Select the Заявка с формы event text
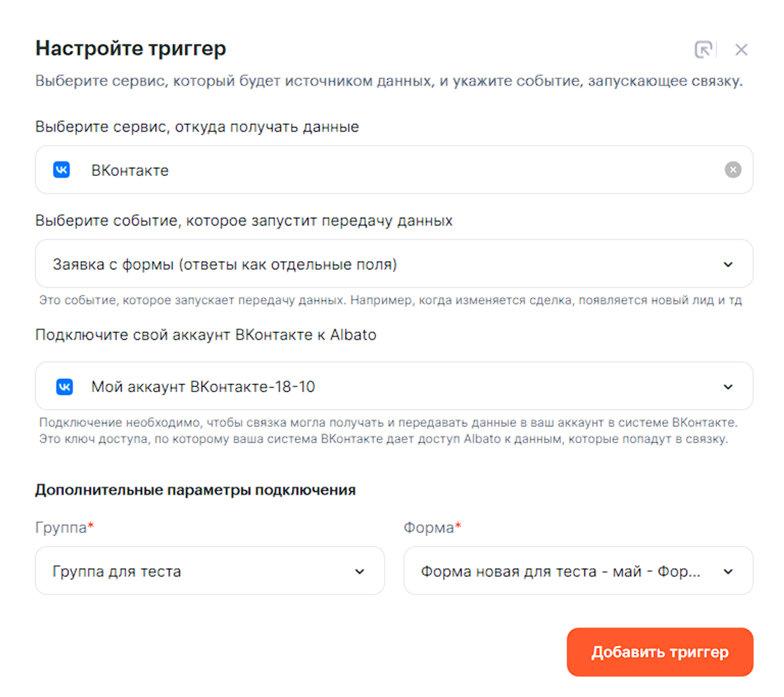This screenshot has width=784, height=697. (225, 265)
